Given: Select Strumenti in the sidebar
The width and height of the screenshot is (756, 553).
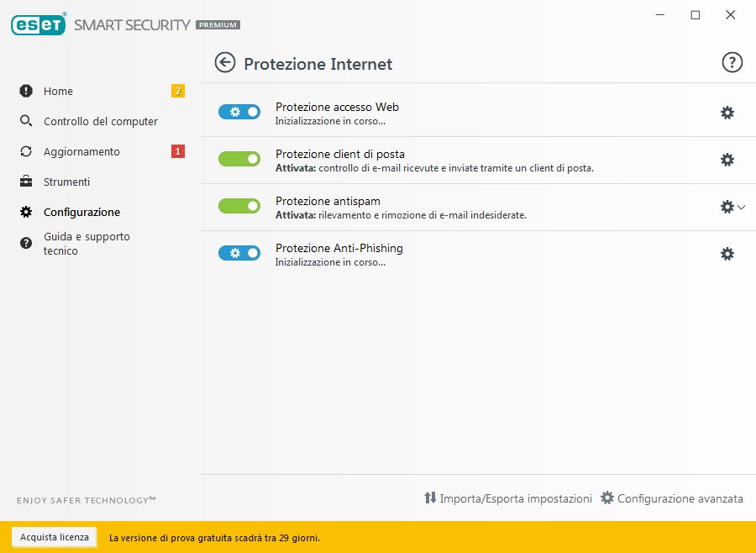Looking at the screenshot, I should click(66, 182).
